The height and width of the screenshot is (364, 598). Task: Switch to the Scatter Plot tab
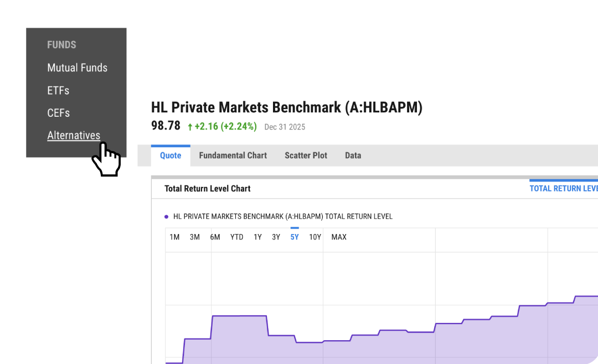[306, 155]
